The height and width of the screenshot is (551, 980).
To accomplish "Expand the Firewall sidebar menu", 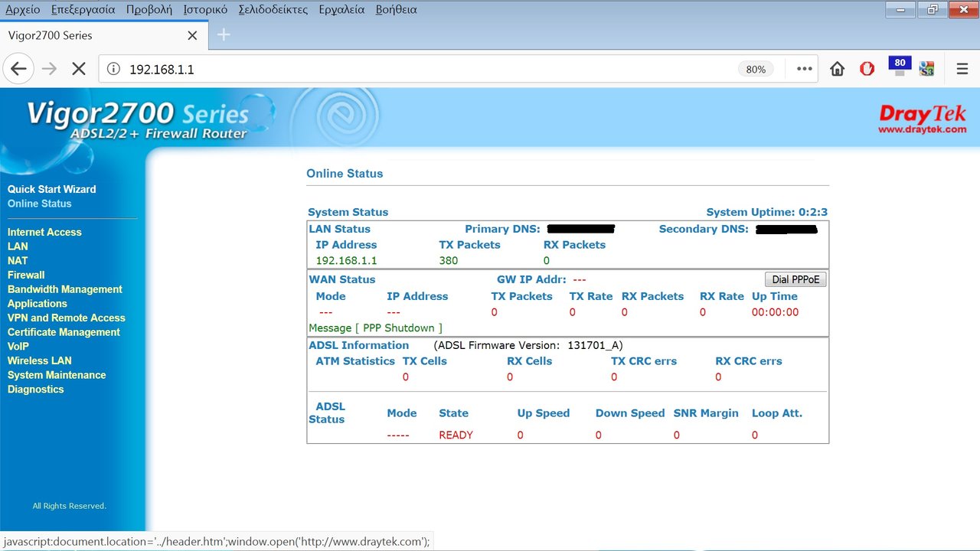I will click(26, 275).
